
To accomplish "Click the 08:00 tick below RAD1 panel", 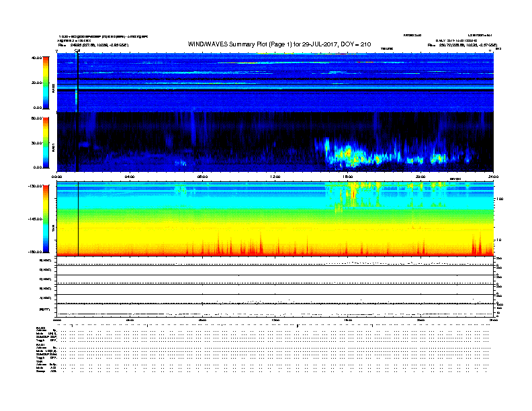I will coord(202,177).
